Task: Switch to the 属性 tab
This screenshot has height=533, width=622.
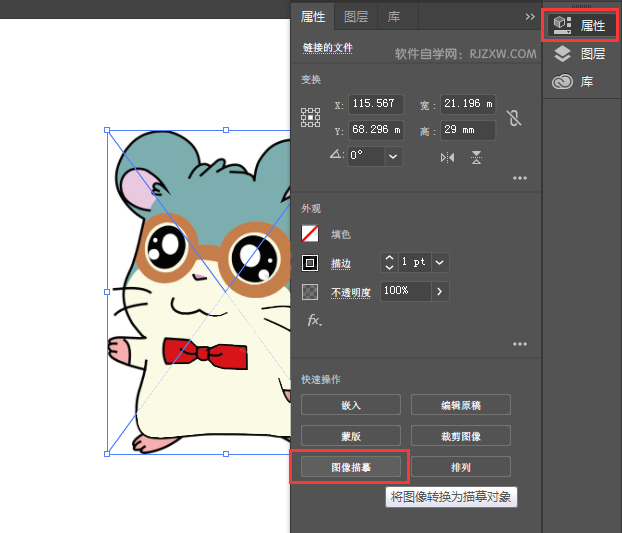Action: tap(313, 17)
